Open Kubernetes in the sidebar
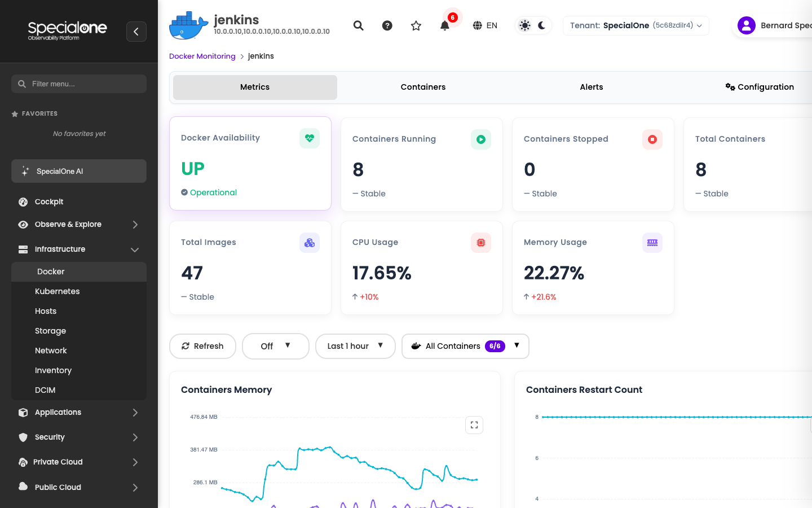Image resolution: width=812 pixels, height=508 pixels. coord(79,291)
